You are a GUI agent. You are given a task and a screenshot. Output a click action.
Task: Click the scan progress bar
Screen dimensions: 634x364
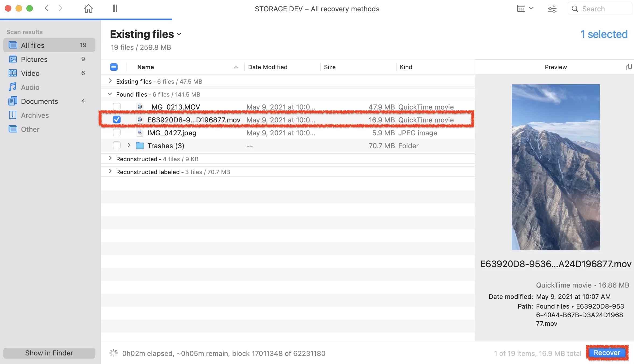(x=86, y=19)
